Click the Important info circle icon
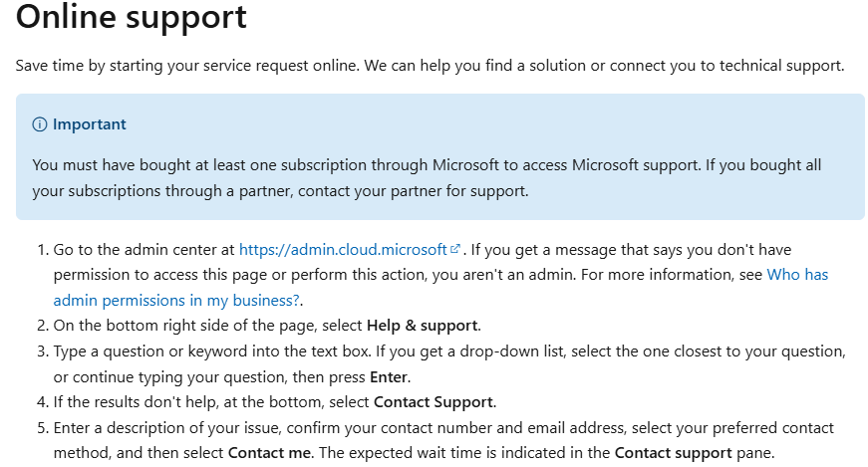 click(40, 124)
